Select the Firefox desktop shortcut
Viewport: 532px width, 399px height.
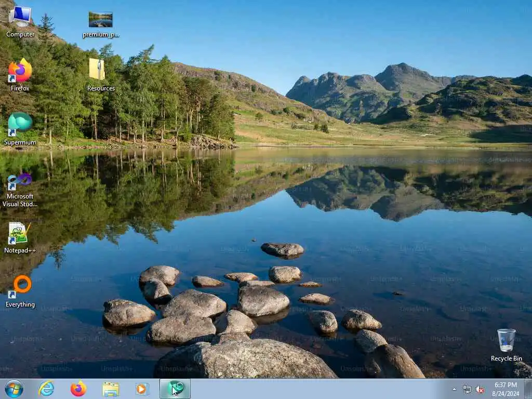click(20, 75)
